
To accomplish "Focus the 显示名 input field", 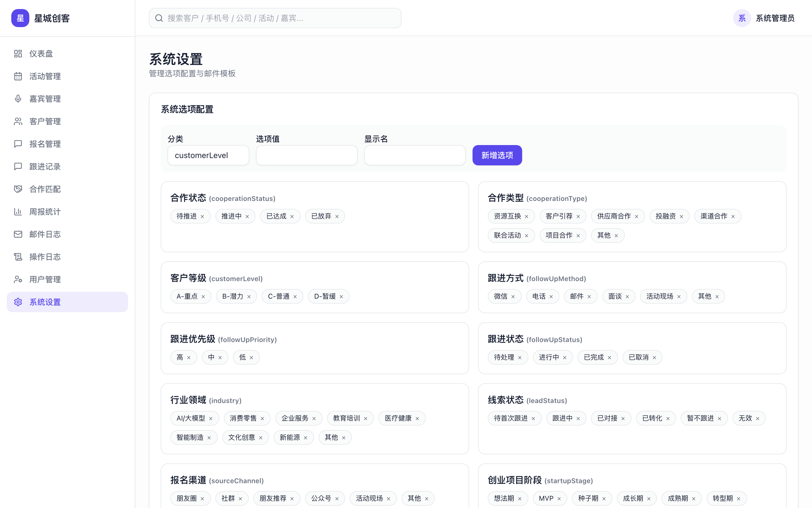I will point(415,155).
